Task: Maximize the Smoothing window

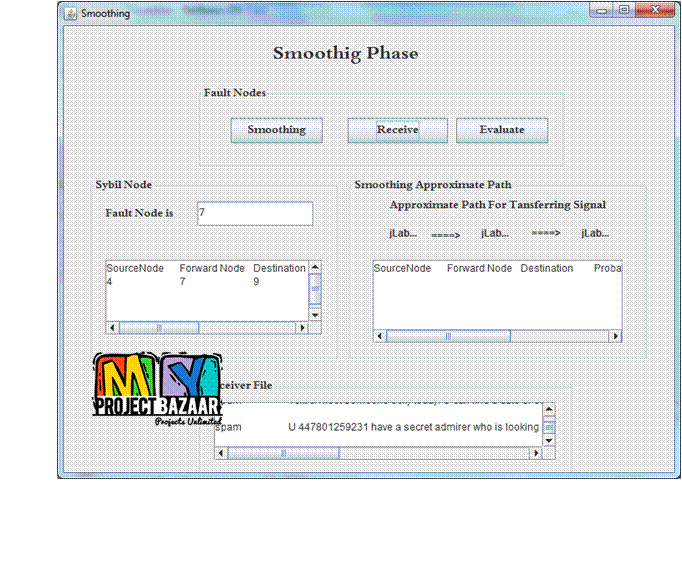Action: pyautogui.click(x=624, y=10)
